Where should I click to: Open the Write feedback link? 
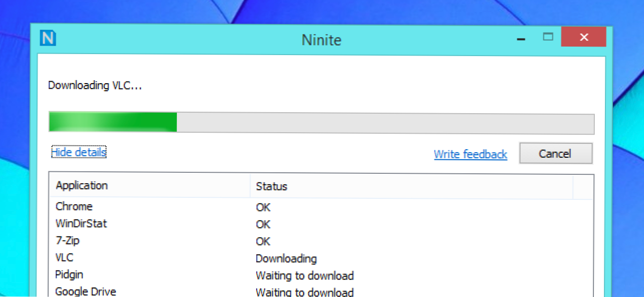(x=470, y=154)
